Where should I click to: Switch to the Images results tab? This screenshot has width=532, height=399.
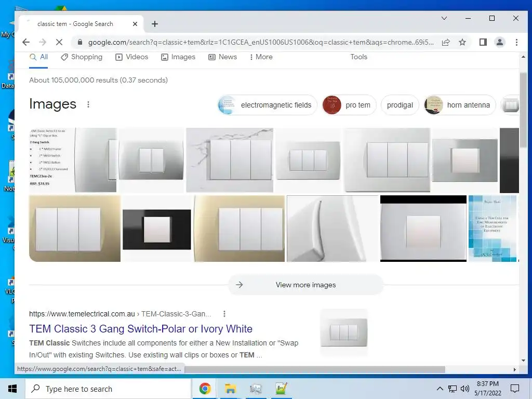point(178,57)
